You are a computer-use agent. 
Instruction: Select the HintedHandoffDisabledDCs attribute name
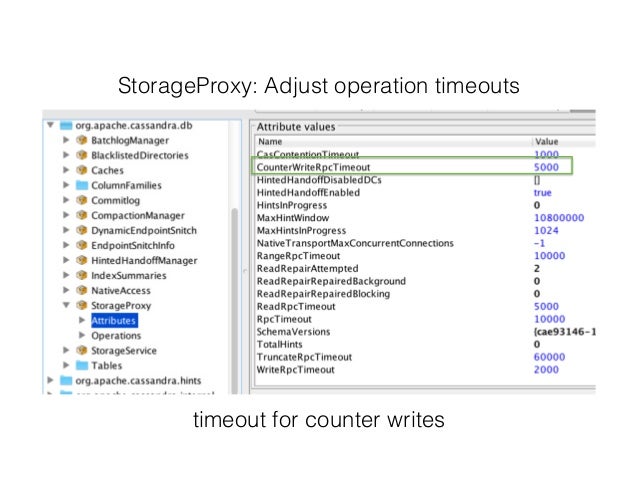[x=319, y=180]
